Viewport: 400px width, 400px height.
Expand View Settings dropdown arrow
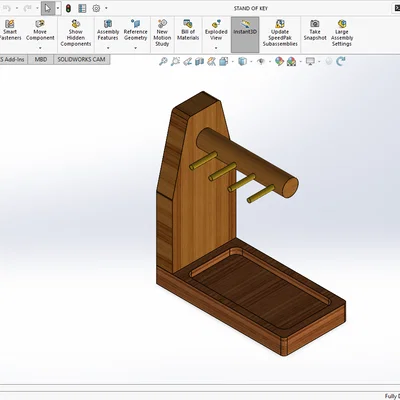319,61
